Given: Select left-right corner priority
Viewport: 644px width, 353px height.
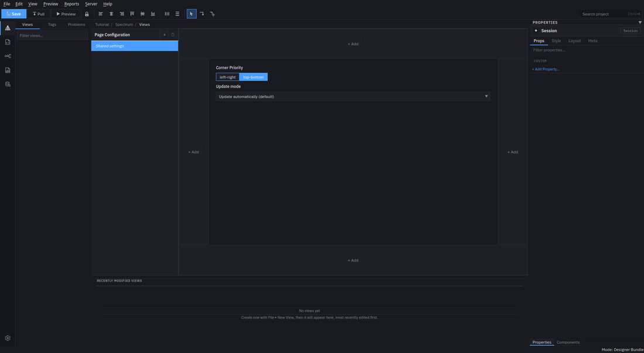Looking at the screenshot, I should pyautogui.click(x=228, y=77).
